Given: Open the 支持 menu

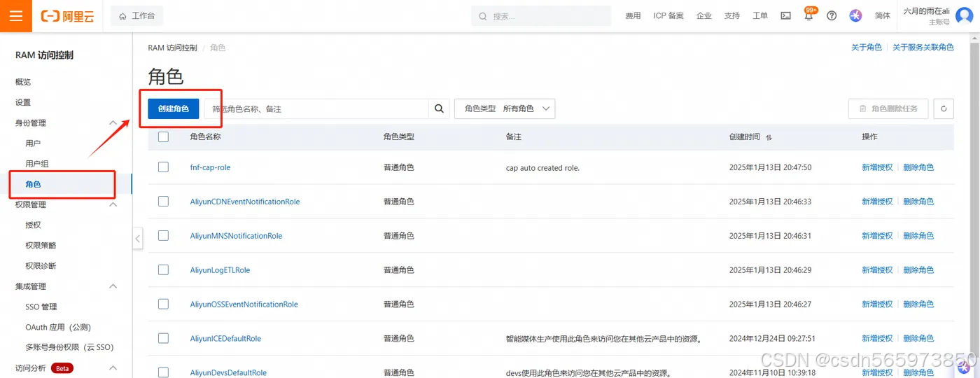Looking at the screenshot, I should (x=732, y=15).
